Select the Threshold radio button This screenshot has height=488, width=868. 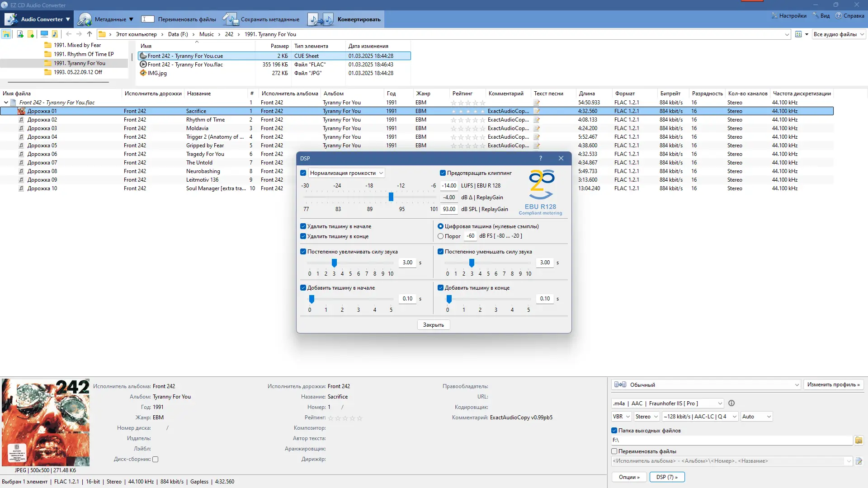point(440,236)
